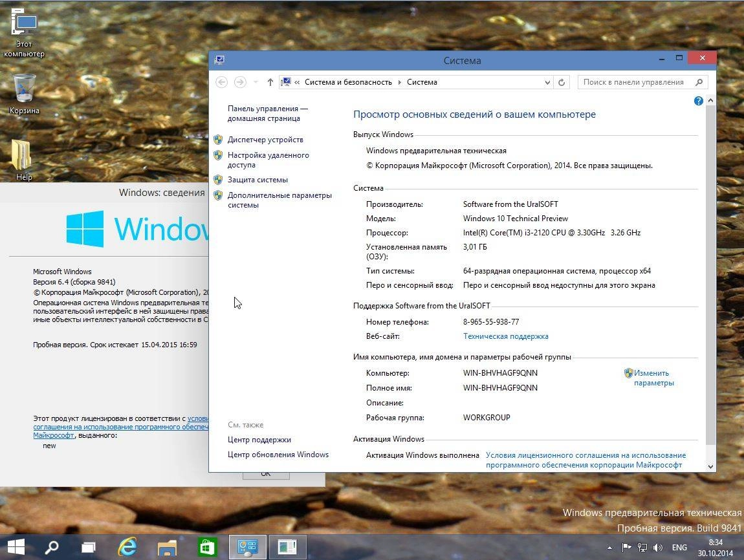Image resolution: width=744 pixels, height=560 pixels.
Task: Click license agreement link in 'Windows: сведения' dialog
Action: 120,427
